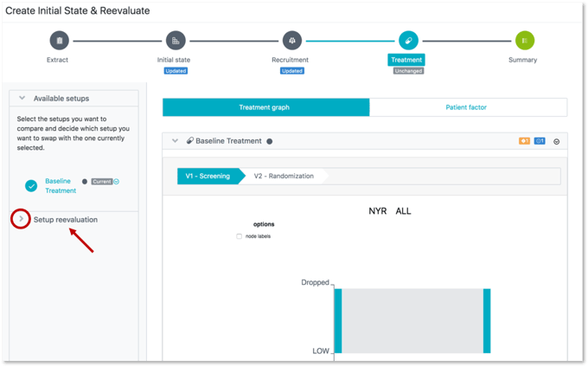The image size is (588, 367).
Task: Go to the Extract step icon
Action: [59, 41]
